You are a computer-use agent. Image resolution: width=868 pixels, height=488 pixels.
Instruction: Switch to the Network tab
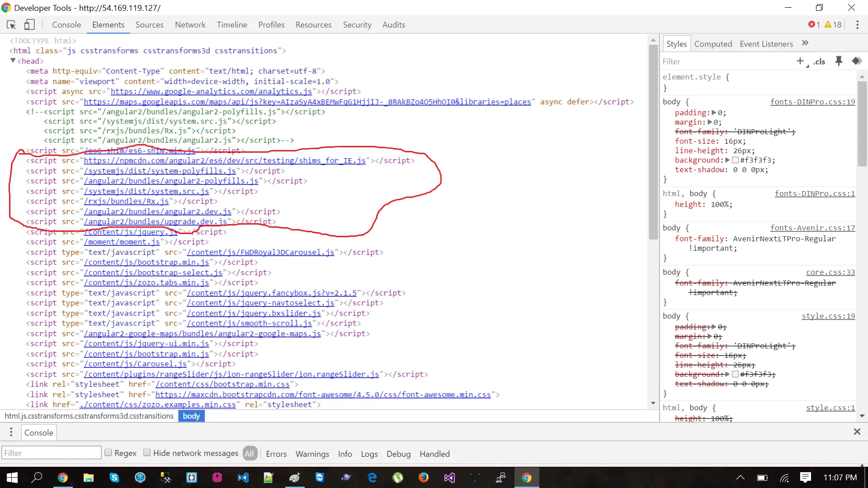click(x=190, y=25)
